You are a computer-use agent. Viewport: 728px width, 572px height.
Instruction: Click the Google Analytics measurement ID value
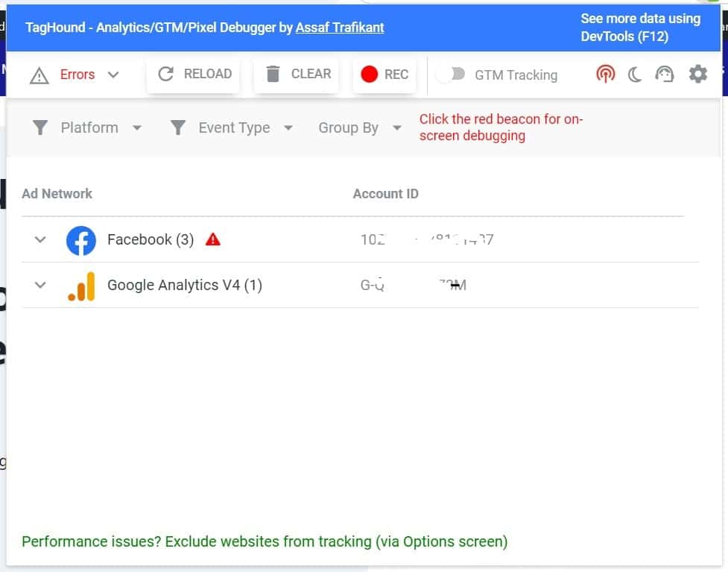coord(414,284)
